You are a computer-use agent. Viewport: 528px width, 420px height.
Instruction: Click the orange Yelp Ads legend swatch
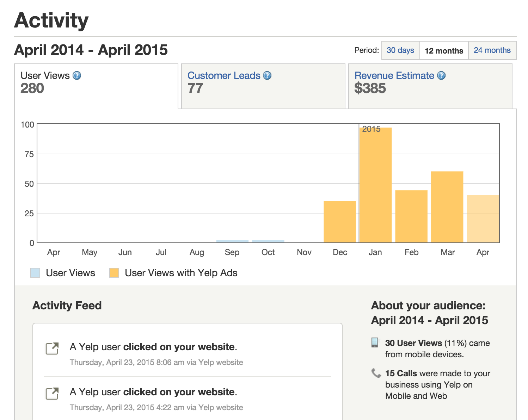click(114, 273)
